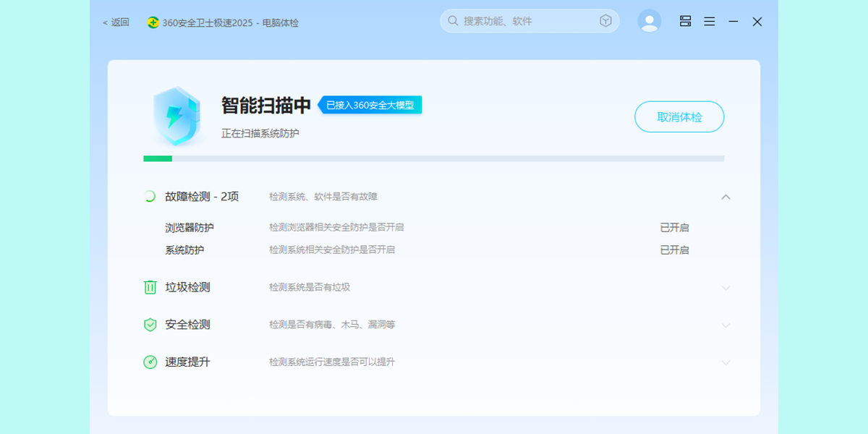Screen dimensions: 868x434
Task: Open the user avatar profile
Action: 650,21
